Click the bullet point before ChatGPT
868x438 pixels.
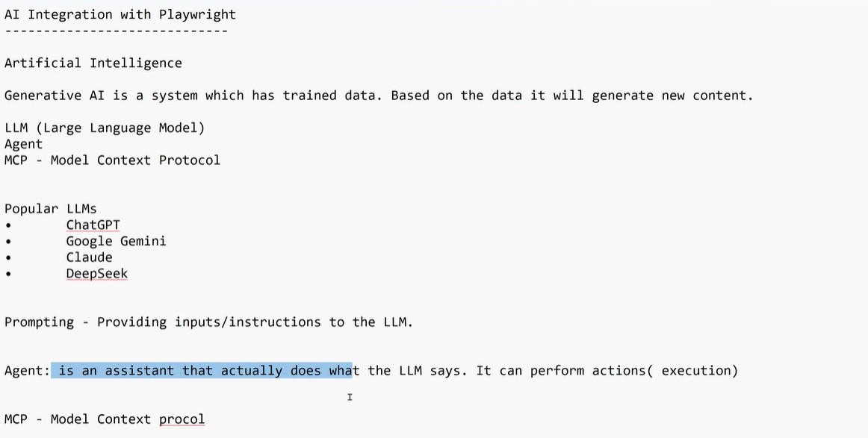[x=8, y=225]
